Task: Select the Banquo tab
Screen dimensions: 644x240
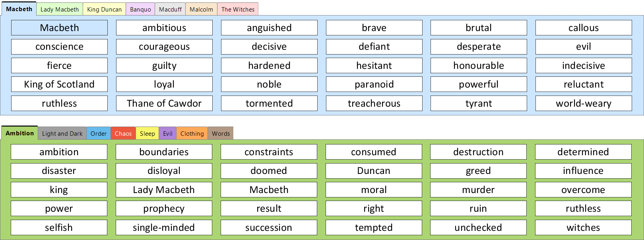Action: coord(140,10)
